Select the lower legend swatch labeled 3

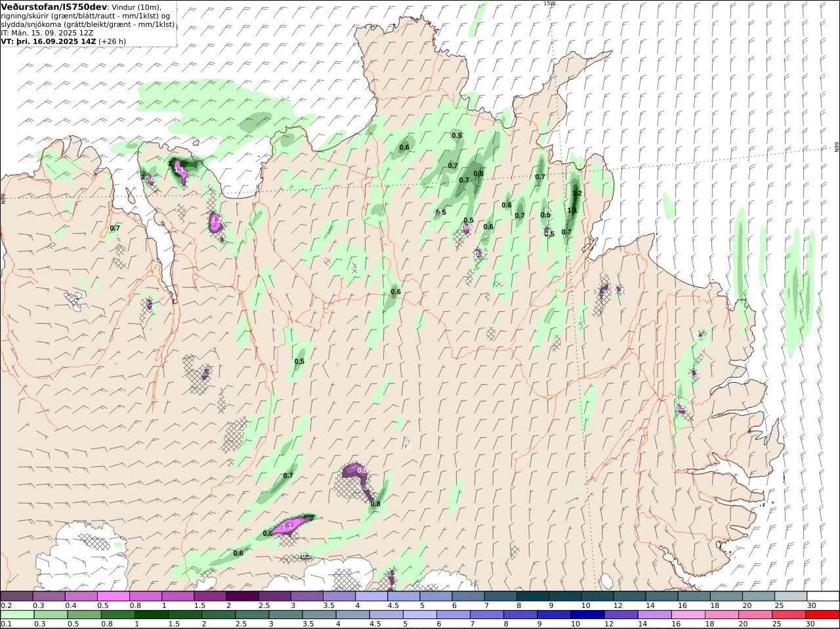[x=285, y=615]
